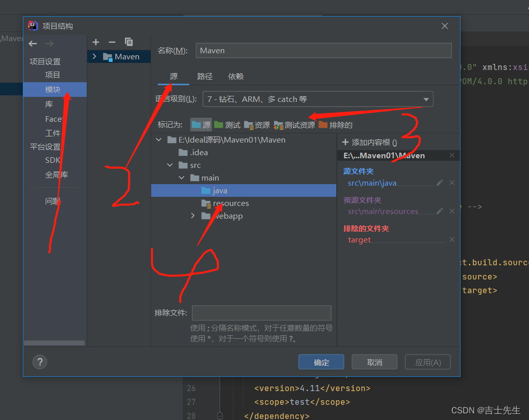
Task: Open Facets settings in sidebar
Action: pos(53,119)
